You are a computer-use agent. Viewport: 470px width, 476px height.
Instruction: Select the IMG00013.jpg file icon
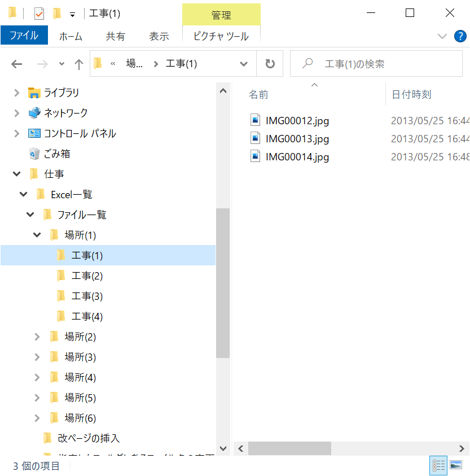point(256,138)
